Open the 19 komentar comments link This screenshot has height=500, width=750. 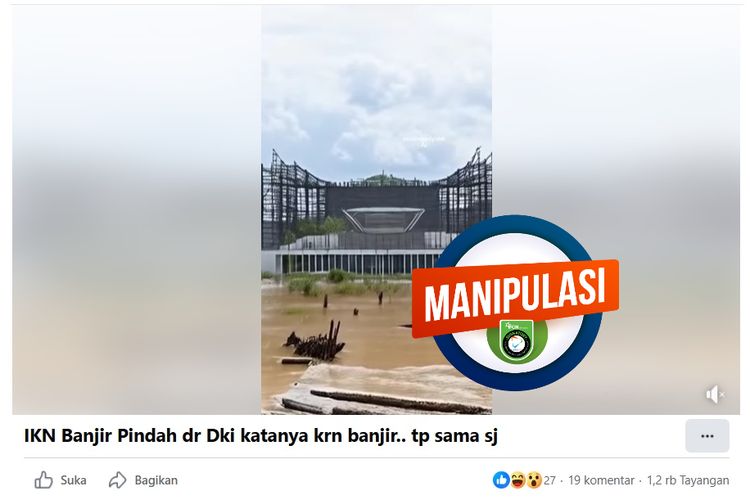[x=601, y=480]
